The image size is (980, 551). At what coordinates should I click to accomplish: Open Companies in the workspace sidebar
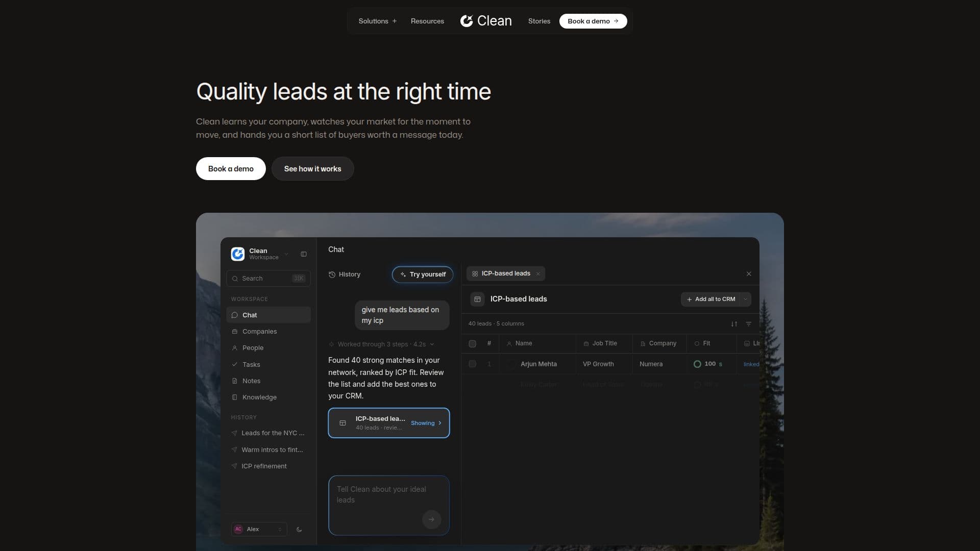[x=268, y=332]
